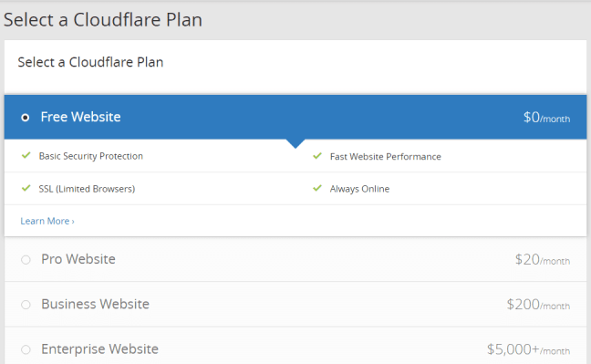Image resolution: width=591 pixels, height=364 pixels.
Task: Click the Always Online text
Action: pyautogui.click(x=359, y=189)
